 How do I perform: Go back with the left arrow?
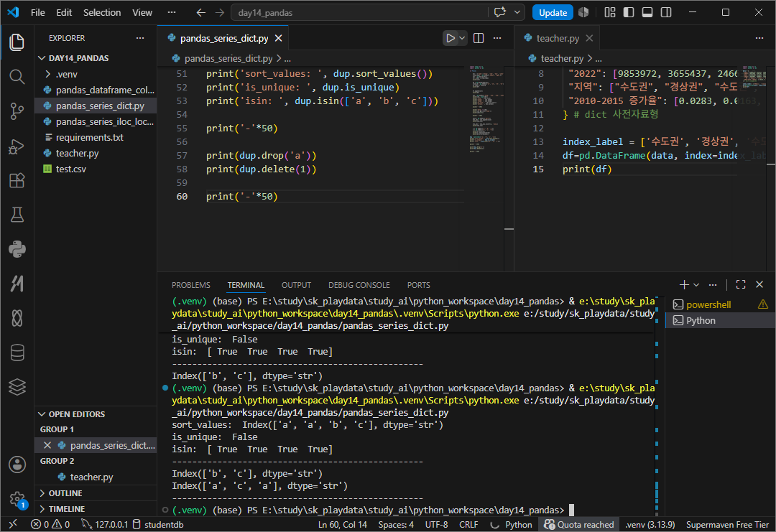[201, 12]
